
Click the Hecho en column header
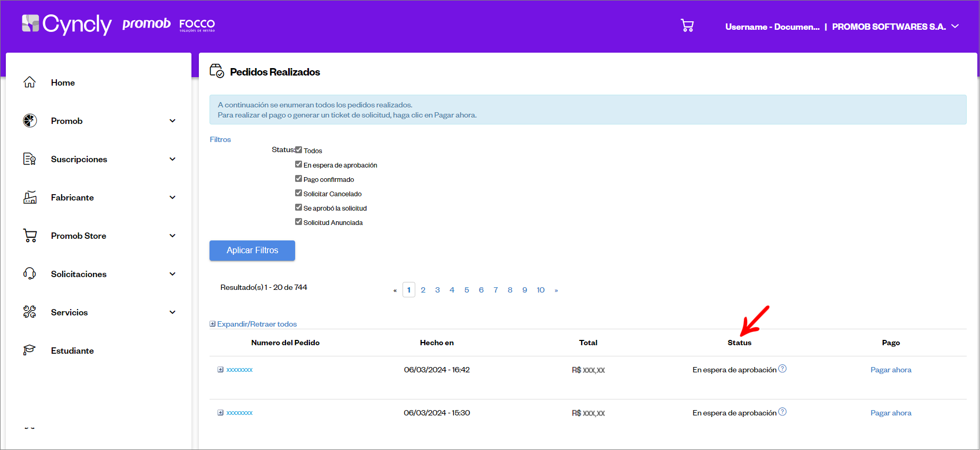pyautogui.click(x=437, y=343)
